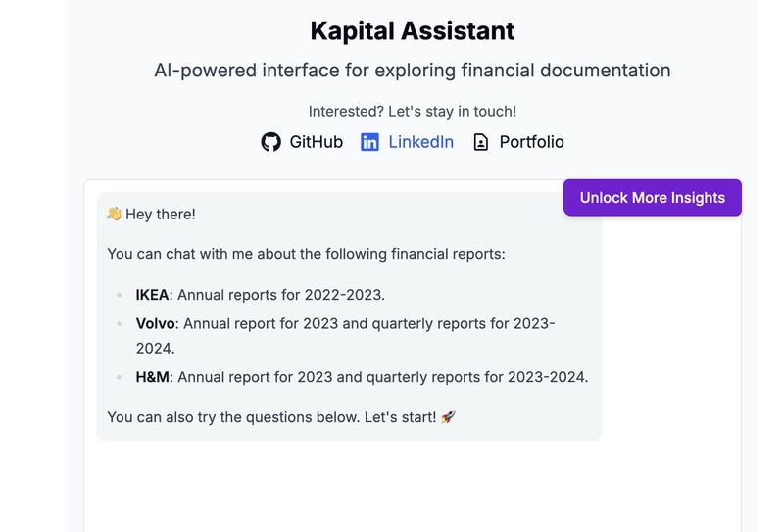This screenshot has height=532, width=783.
Task: Click the Portfolio document icon
Action: [480, 142]
